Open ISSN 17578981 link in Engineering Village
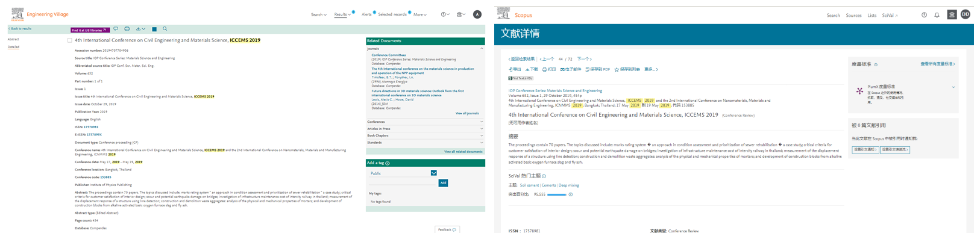This screenshot has height=239, width=980. (91, 127)
